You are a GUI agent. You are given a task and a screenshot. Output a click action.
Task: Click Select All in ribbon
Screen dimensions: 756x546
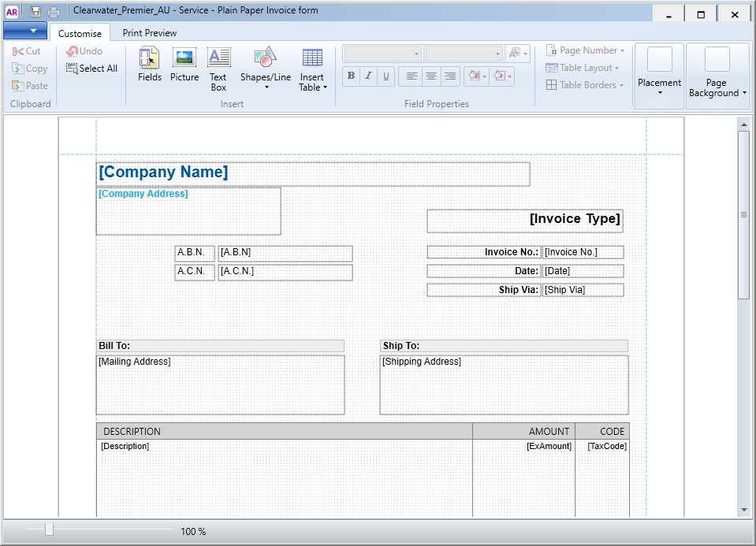point(91,69)
